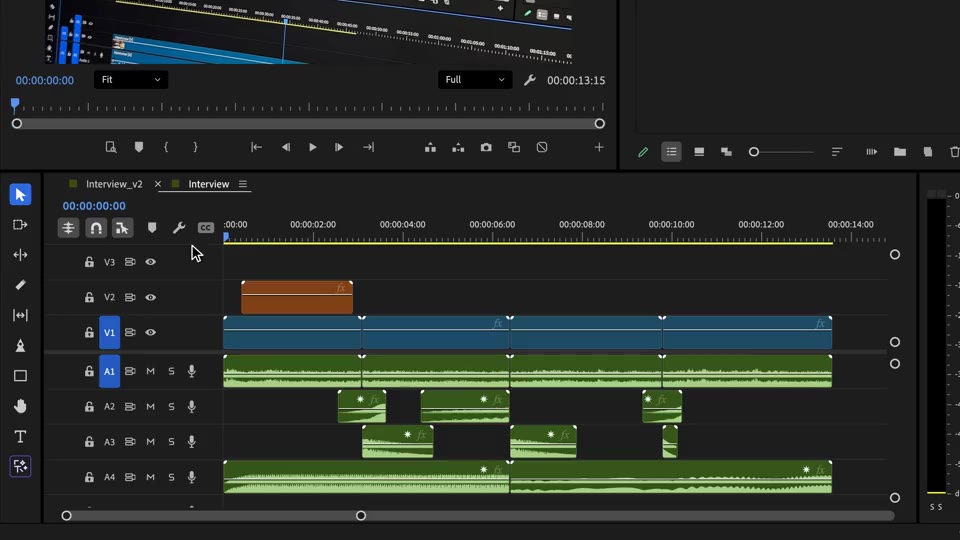Toggle V1 track output eye
Screen dimensions: 960x540
click(x=151, y=332)
